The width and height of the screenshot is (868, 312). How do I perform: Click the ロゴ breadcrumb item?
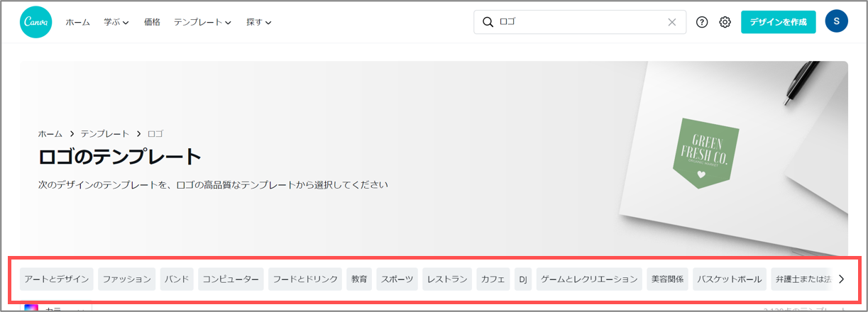[155, 133]
